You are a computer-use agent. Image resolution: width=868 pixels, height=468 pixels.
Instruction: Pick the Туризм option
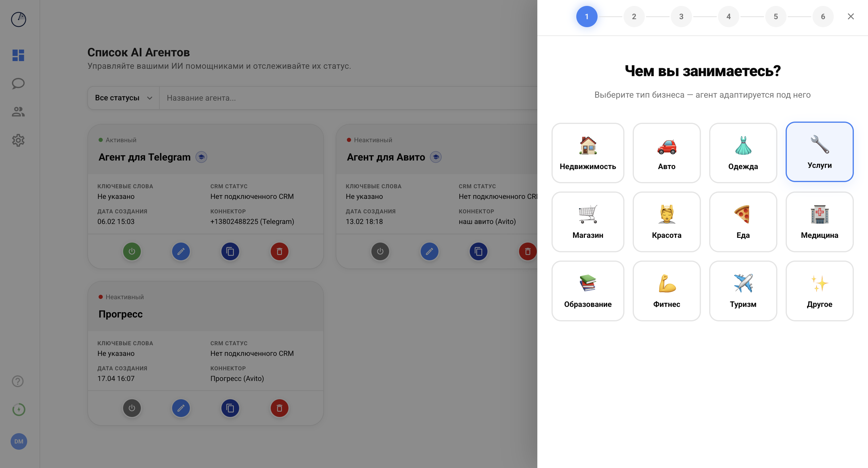pyautogui.click(x=743, y=291)
